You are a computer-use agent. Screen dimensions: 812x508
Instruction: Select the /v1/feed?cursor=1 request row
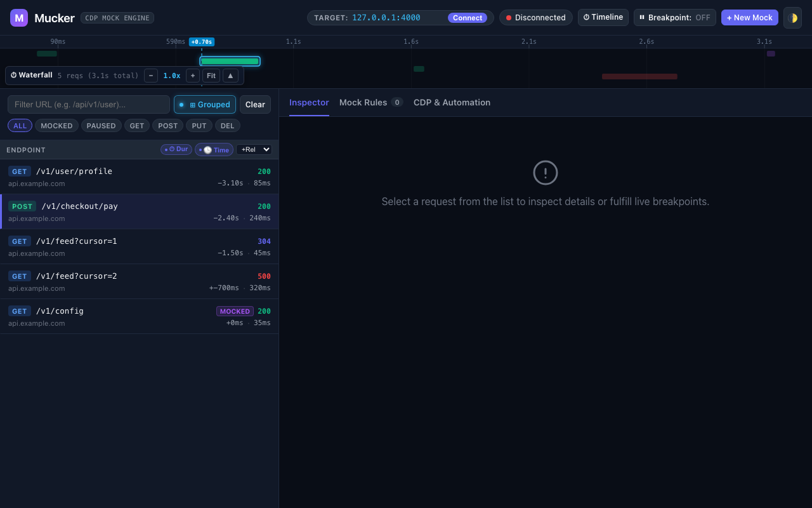coord(140,246)
